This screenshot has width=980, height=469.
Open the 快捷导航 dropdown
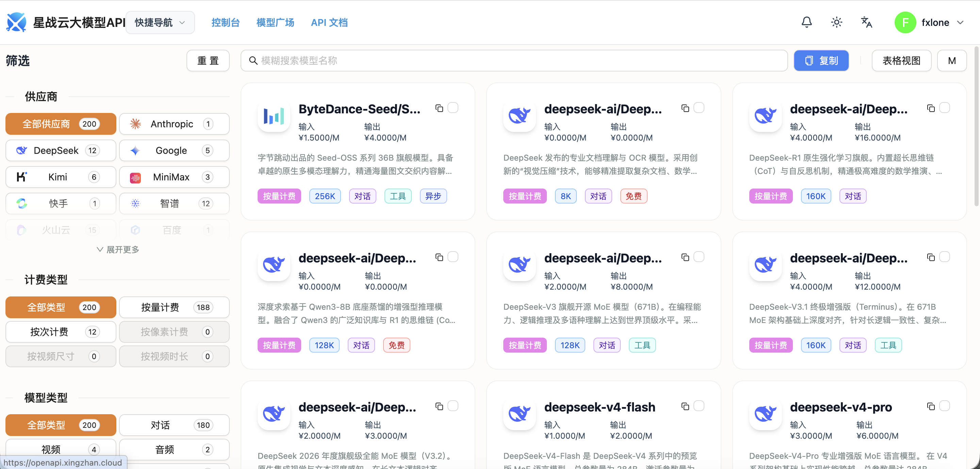pyautogui.click(x=160, y=22)
